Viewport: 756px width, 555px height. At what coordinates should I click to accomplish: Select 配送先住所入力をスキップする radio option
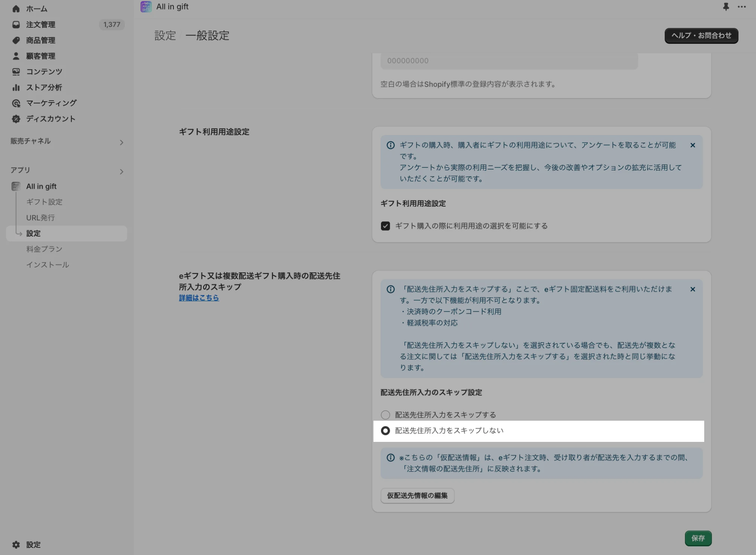point(385,415)
